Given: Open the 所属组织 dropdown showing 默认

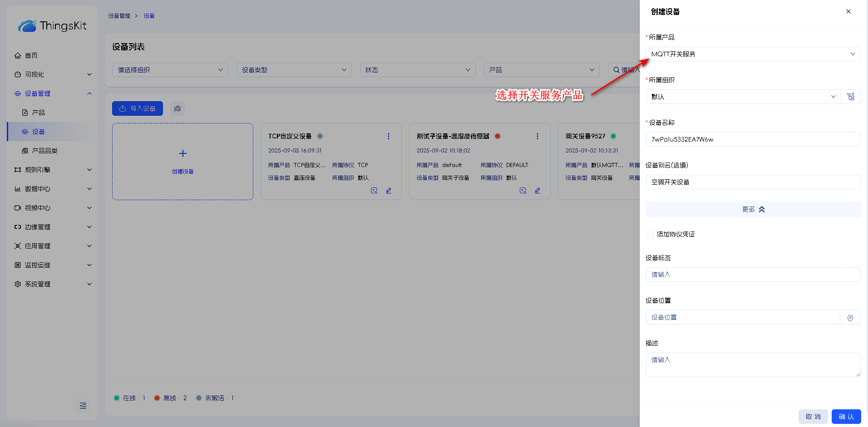Looking at the screenshot, I should coord(743,97).
